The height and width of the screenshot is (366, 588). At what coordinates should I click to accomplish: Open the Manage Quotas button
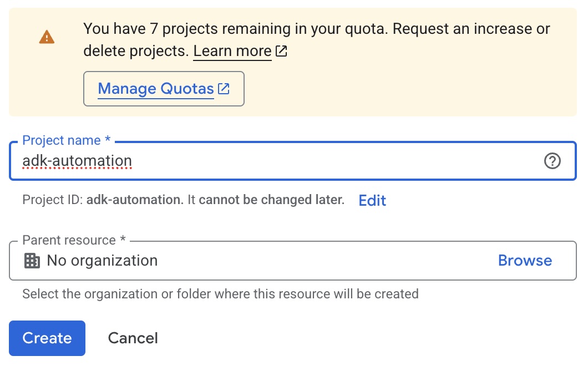coord(164,89)
